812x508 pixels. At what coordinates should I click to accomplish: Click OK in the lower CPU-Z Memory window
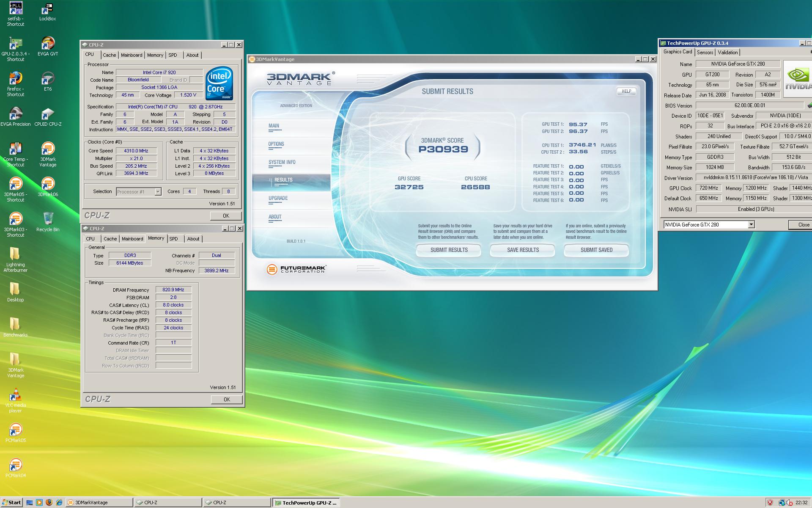pos(227,400)
